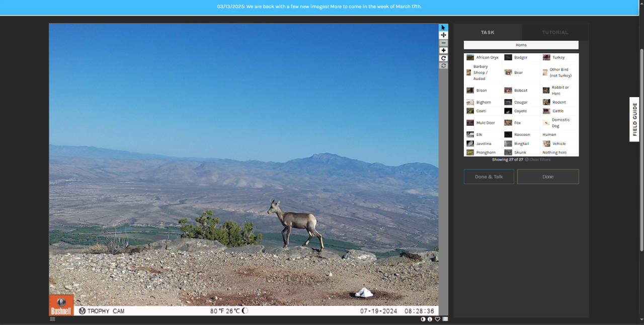Open the Horns filter dropdown

coord(521,45)
